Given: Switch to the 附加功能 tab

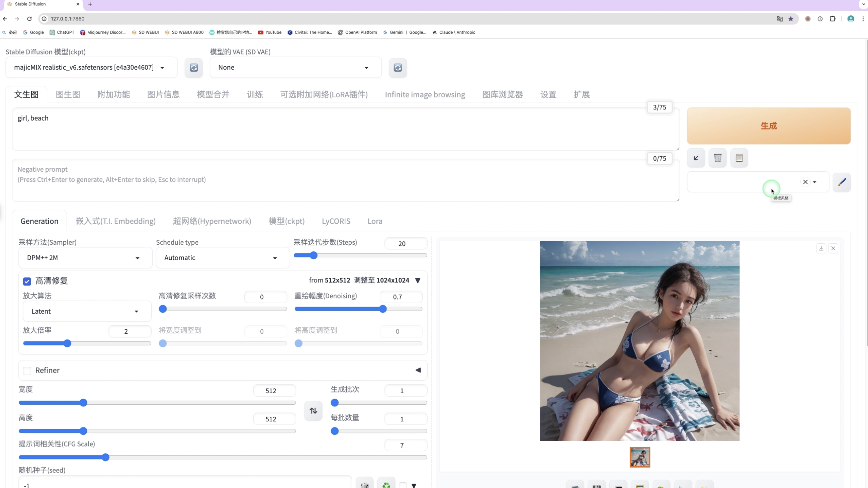Looking at the screenshot, I should (x=113, y=95).
